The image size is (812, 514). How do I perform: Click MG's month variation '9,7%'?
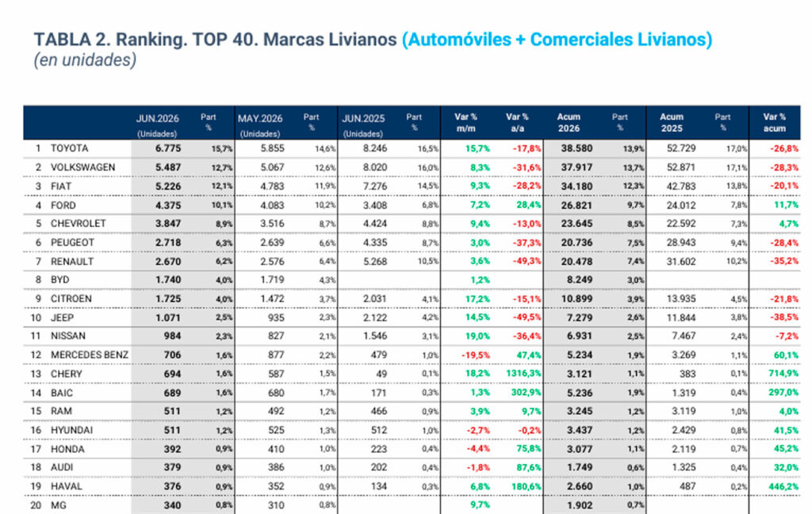[x=480, y=505]
